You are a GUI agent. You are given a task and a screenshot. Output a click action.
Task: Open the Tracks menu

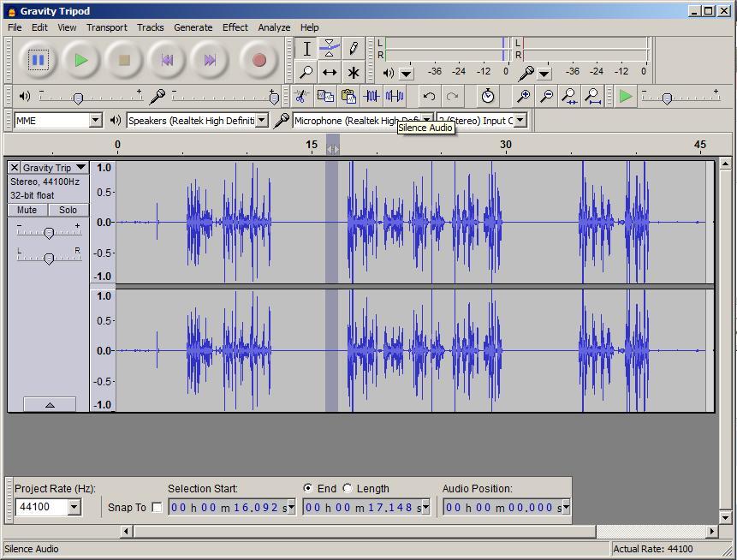click(x=151, y=27)
